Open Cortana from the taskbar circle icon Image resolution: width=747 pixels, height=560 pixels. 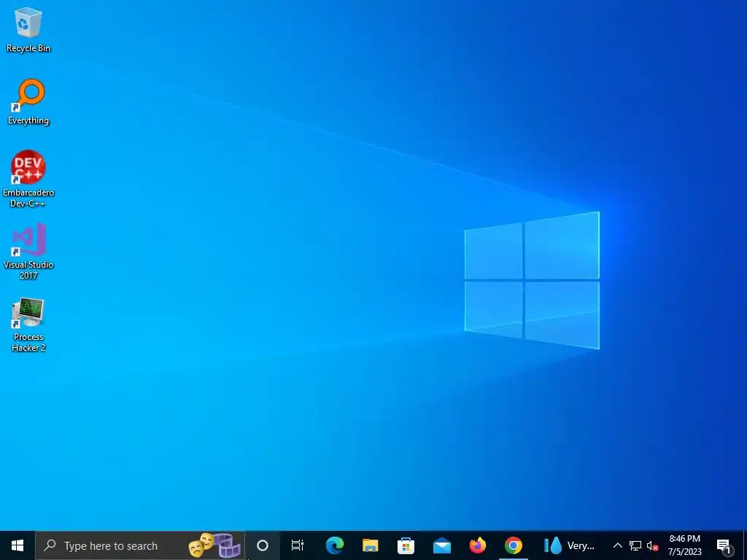(x=263, y=545)
